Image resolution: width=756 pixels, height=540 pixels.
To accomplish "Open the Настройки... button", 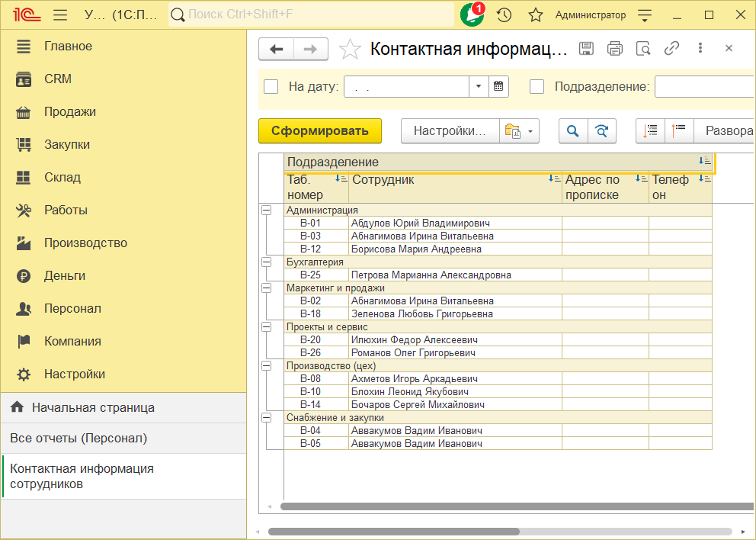I will tap(450, 130).
